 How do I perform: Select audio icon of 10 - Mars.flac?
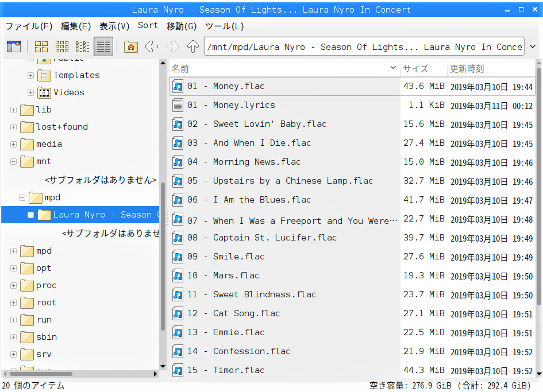[x=178, y=275]
